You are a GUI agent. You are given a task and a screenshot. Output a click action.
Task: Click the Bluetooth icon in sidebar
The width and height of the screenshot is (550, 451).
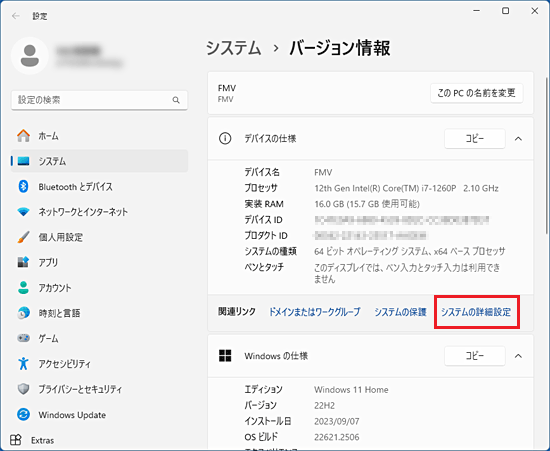pos(24,187)
